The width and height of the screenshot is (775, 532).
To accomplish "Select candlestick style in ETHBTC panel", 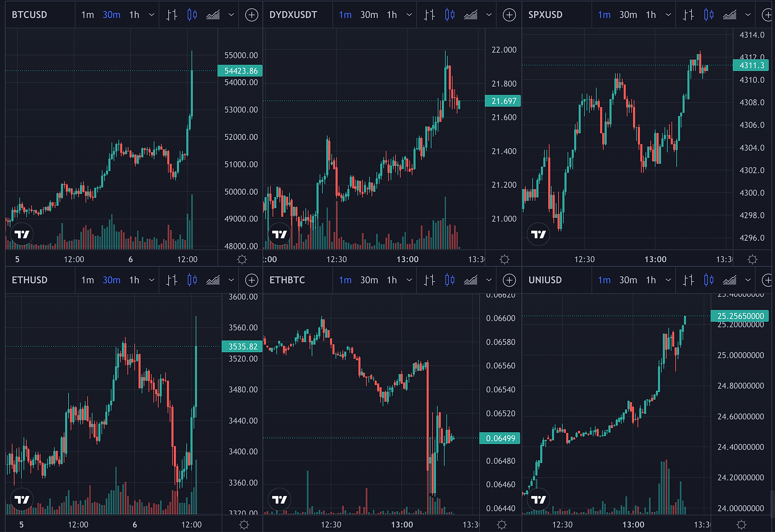I will [x=450, y=280].
